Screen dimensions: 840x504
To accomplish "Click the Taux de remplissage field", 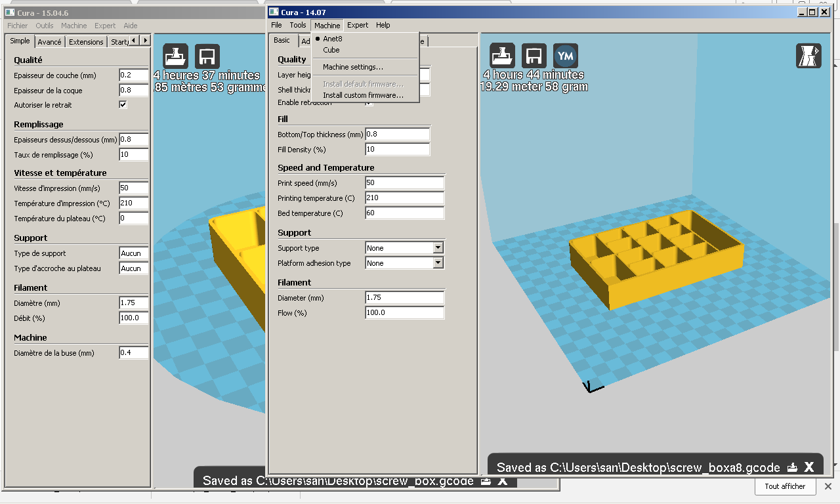I will click(x=134, y=154).
